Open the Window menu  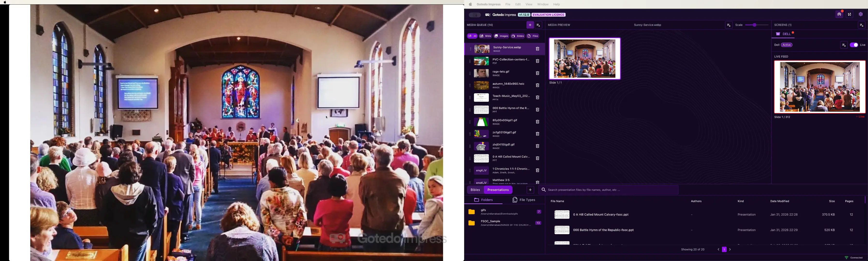[x=542, y=4]
